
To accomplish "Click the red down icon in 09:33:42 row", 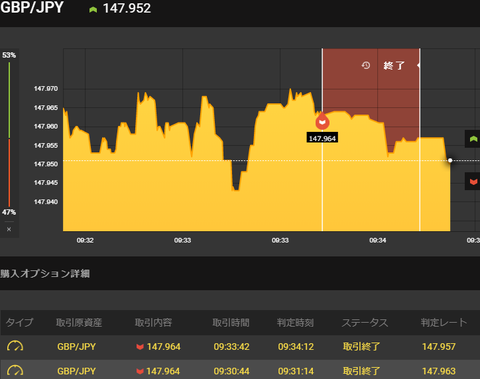I will pos(140,347).
